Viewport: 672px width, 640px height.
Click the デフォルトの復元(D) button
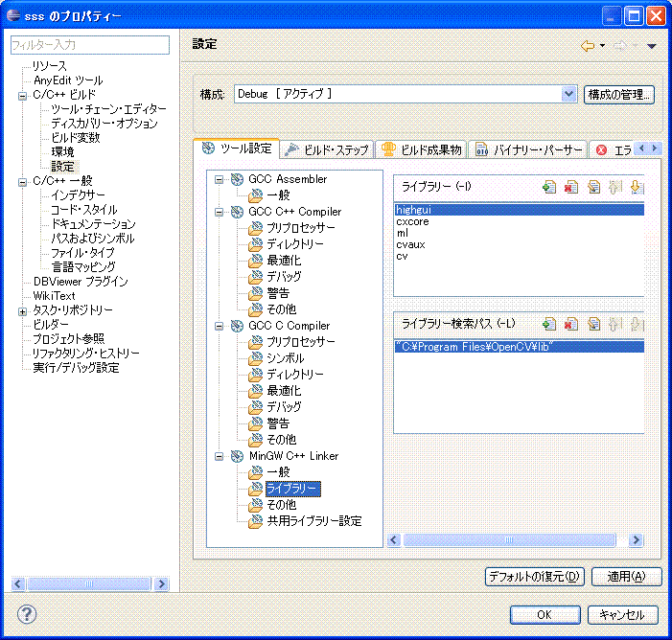534,577
